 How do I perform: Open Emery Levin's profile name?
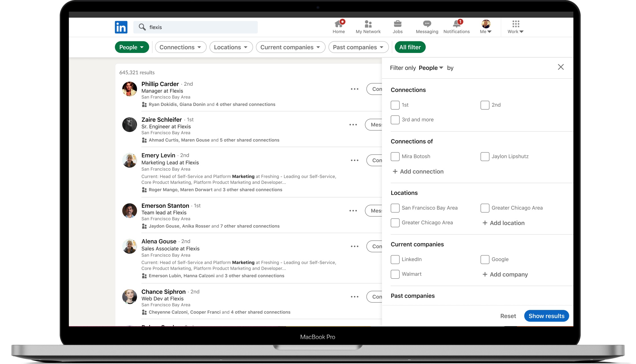[x=158, y=156]
